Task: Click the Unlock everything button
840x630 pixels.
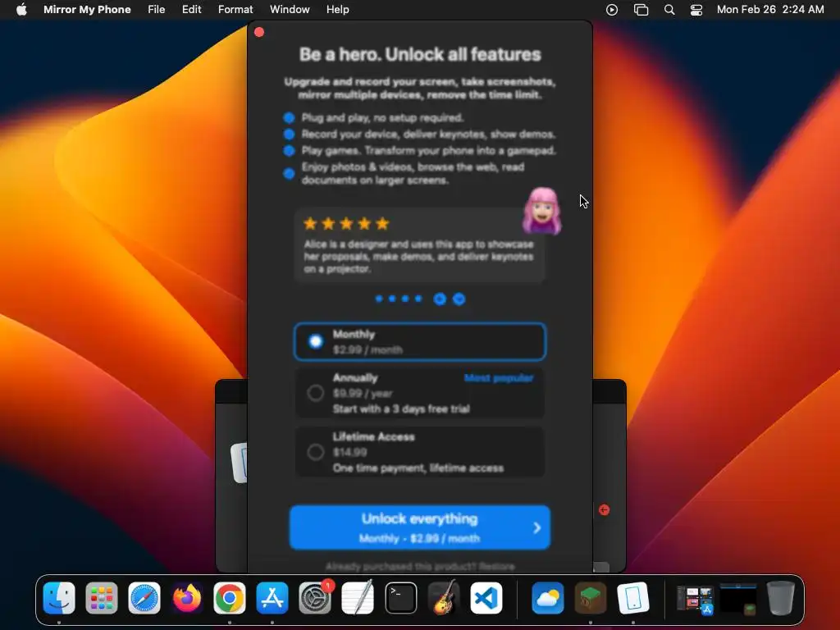Action: 420,527
